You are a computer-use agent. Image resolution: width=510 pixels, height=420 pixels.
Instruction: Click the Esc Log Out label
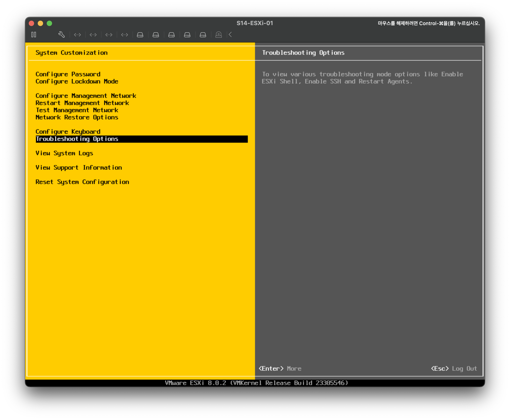click(x=454, y=368)
